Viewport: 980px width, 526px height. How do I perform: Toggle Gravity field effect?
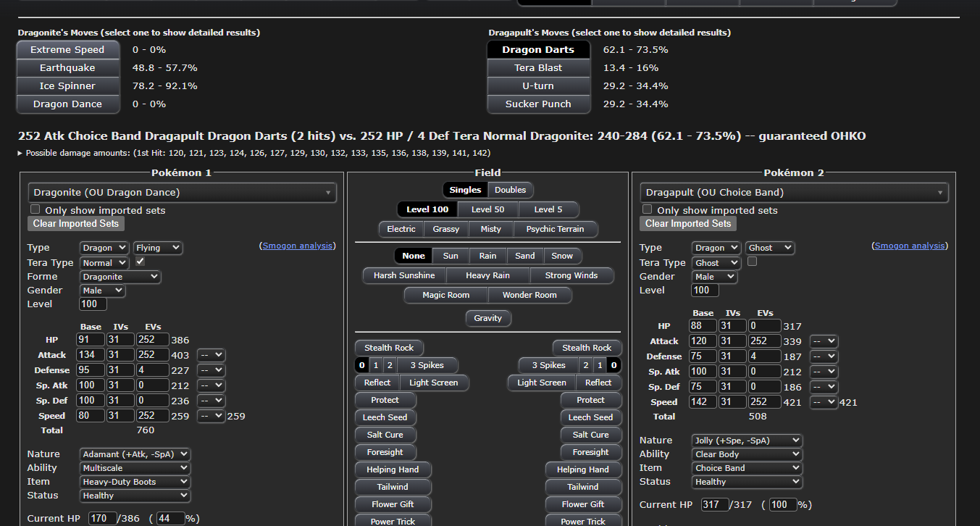tap(487, 318)
